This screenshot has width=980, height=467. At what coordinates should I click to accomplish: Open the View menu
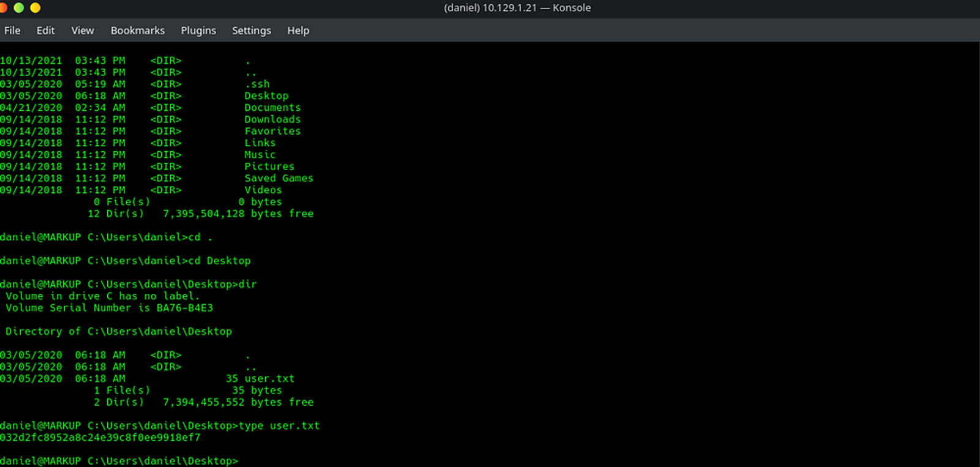click(x=83, y=31)
